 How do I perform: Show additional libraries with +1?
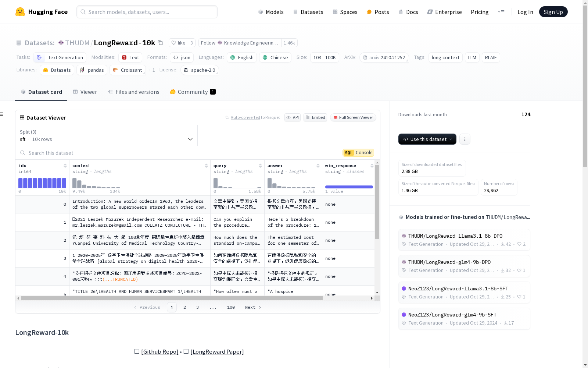pos(152,70)
